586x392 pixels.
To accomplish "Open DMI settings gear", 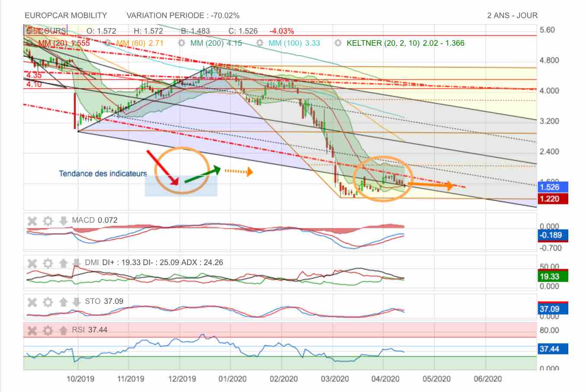I will click(x=48, y=263).
